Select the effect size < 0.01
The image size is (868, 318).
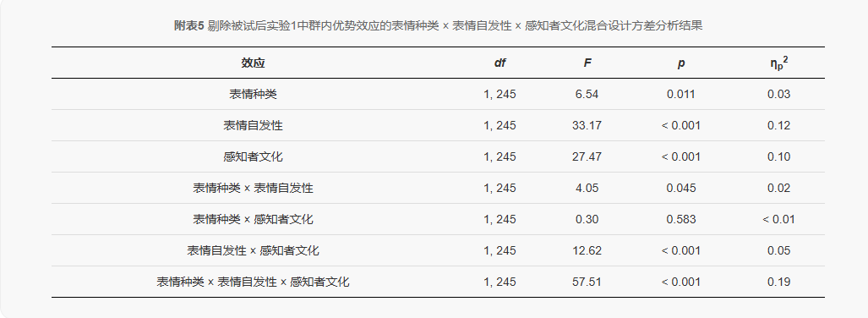tap(779, 219)
